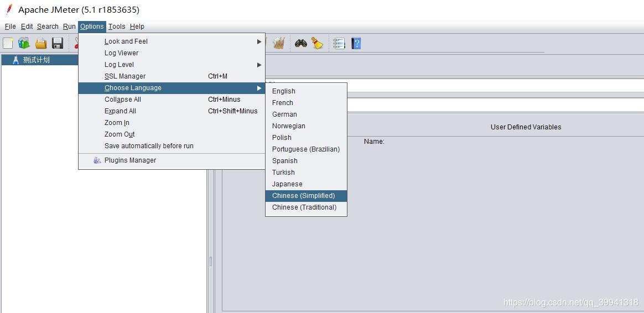
Task: Click Expand All in Options menu
Action: [172, 111]
